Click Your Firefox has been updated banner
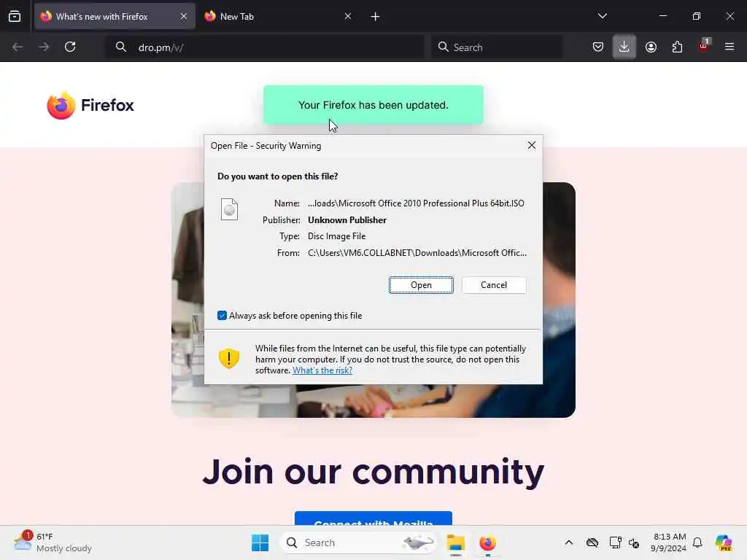The image size is (747, 560). tap(373, 105)
